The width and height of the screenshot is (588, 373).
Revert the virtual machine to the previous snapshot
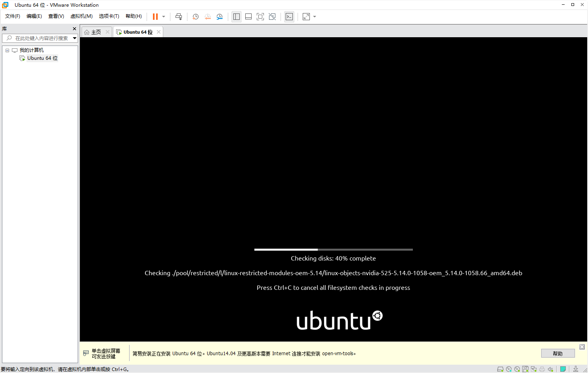coord(208,17)
